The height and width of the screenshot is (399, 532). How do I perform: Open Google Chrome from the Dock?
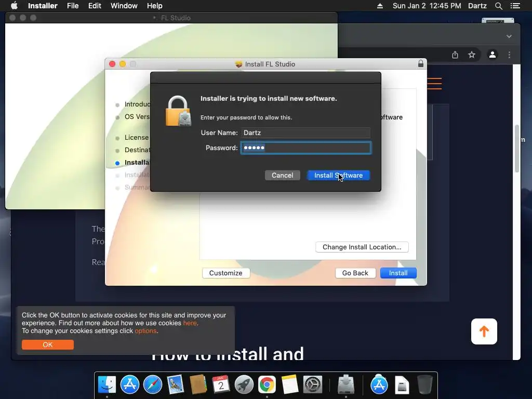click(267, 385)
